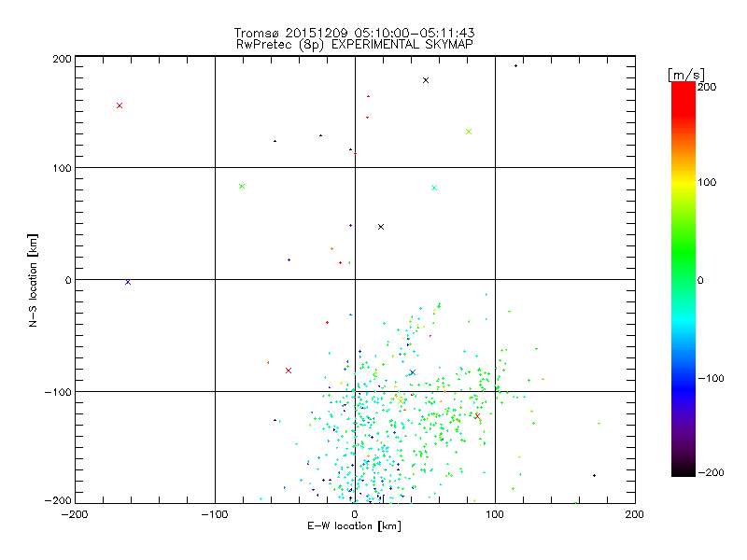The height and width of the screenshot is (560, 747).
Task: Click the yellow X marker just below the -100 km gridline
Action: click(401, 401)
